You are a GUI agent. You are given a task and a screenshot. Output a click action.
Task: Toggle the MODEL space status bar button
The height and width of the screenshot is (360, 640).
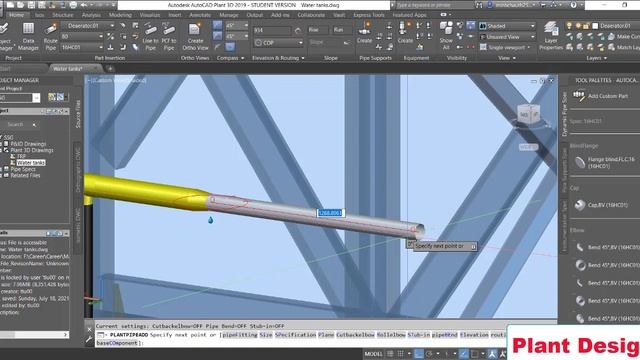click(x=373, y=354)
